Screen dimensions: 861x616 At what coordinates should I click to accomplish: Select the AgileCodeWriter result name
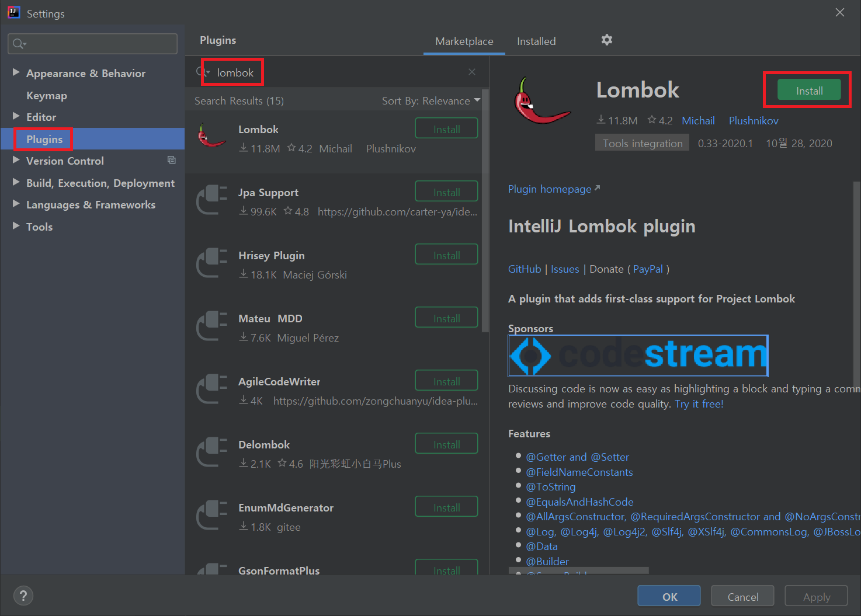click(279, 382)
